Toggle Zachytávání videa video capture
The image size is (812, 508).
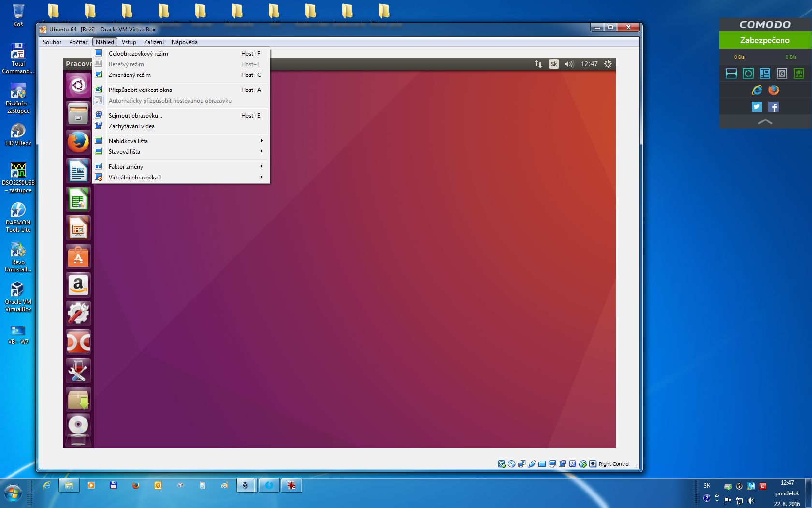tap(181, 126)
